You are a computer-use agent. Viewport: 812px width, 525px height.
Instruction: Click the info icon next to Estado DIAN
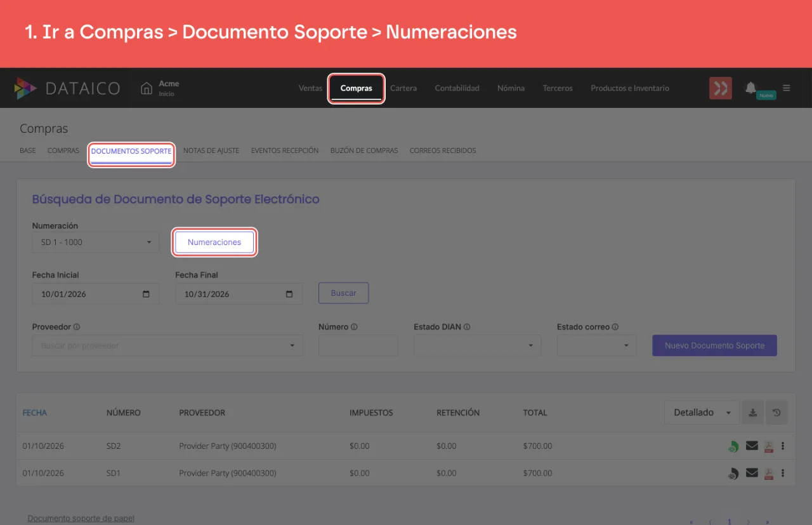coord(466,327)
